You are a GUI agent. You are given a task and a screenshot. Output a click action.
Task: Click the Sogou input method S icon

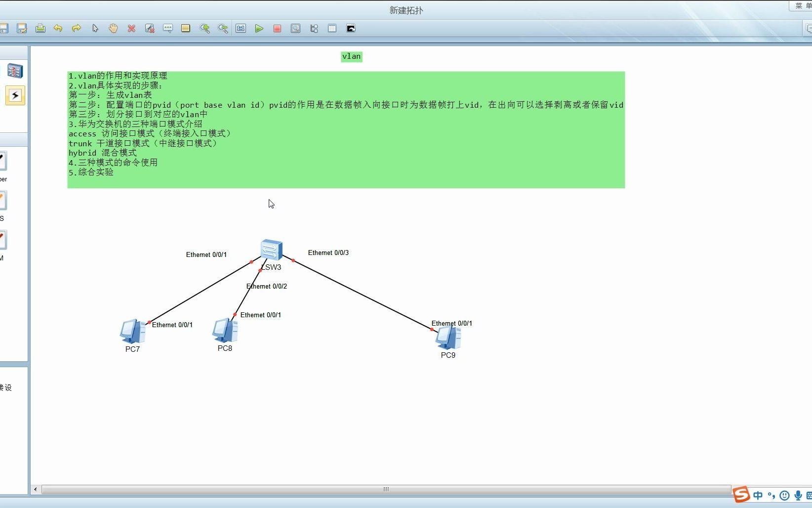tap(741, 495)
